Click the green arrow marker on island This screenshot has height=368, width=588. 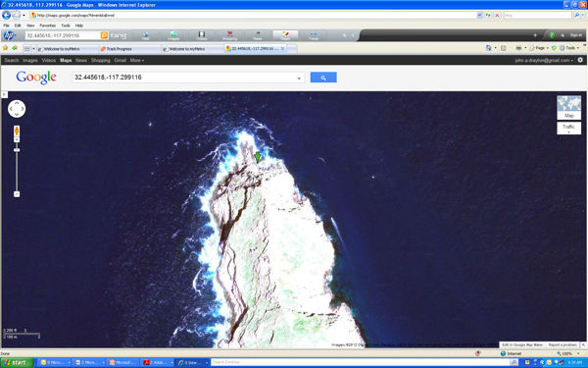[x=257, y=157]
